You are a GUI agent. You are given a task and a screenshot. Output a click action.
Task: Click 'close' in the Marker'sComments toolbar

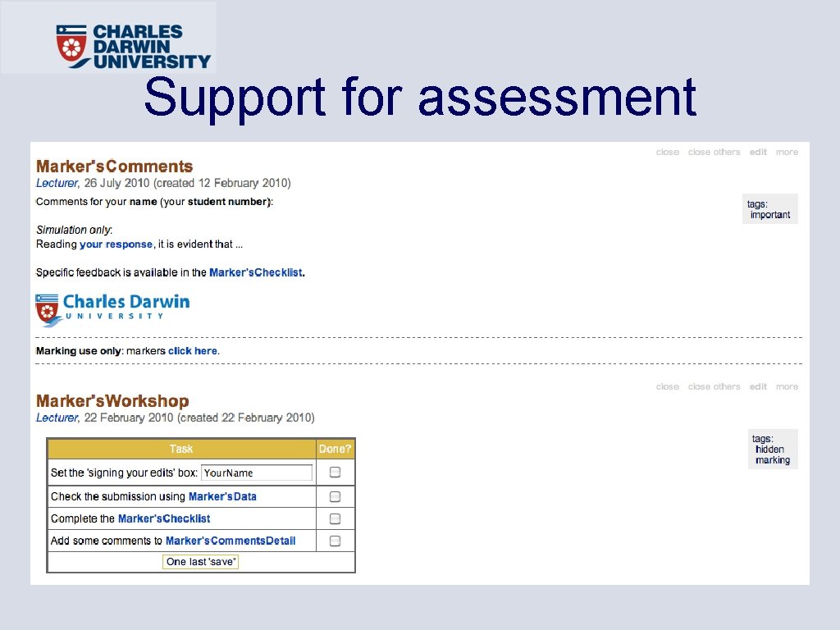tap(668, 152)
